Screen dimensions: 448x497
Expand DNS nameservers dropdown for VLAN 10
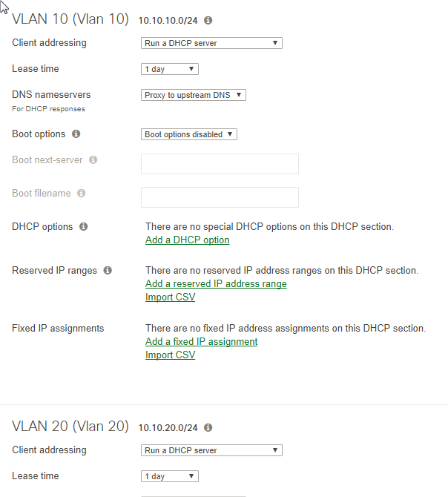(193, 95)
